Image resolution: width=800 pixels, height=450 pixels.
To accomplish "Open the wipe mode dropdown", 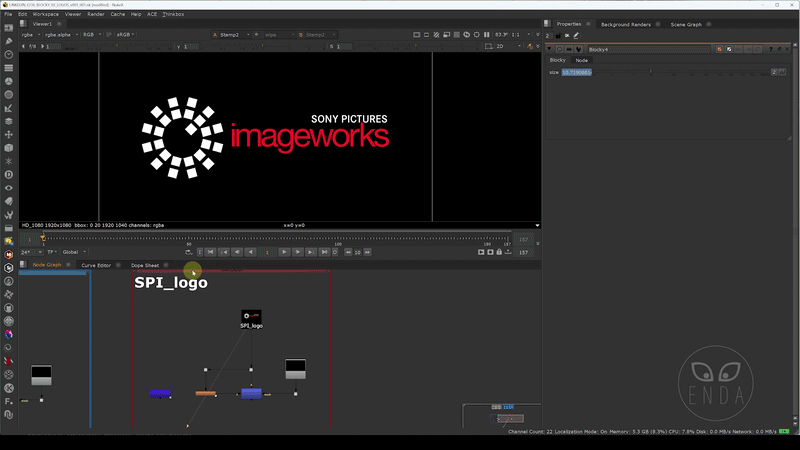I will tap(279, 35).
